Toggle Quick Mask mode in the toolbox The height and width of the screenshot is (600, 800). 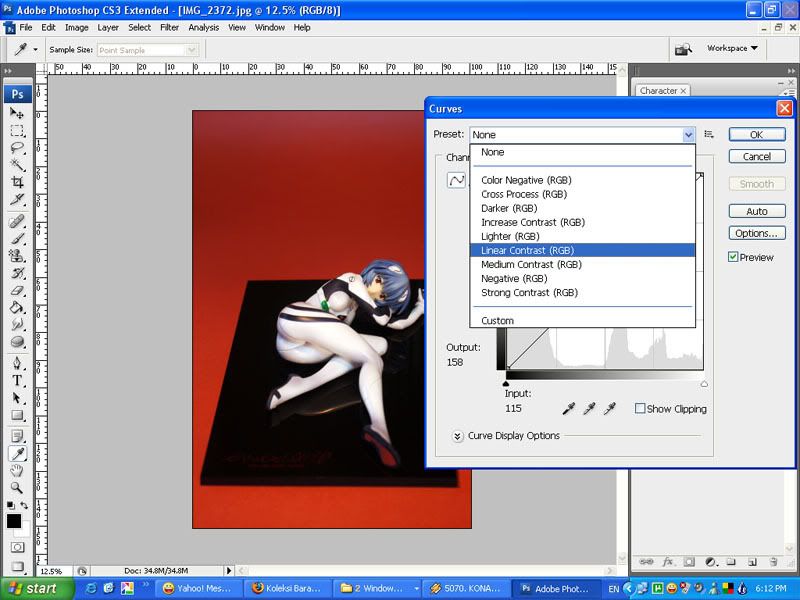[17, 547]
